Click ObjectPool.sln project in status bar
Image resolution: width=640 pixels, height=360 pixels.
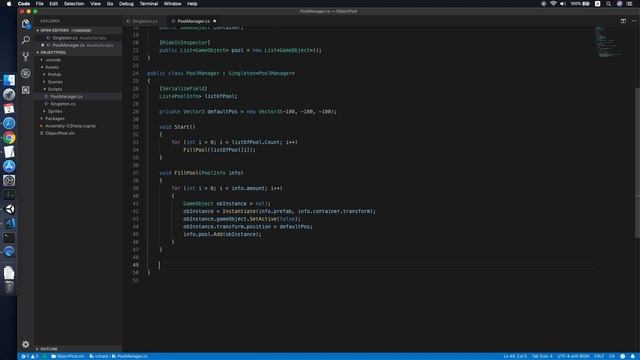(x=68, y=356)
